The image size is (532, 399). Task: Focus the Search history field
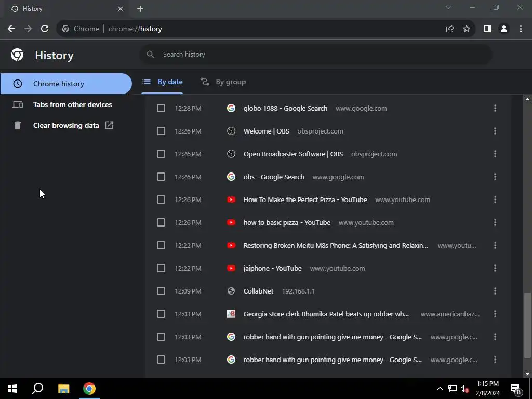tap(315, 54)
